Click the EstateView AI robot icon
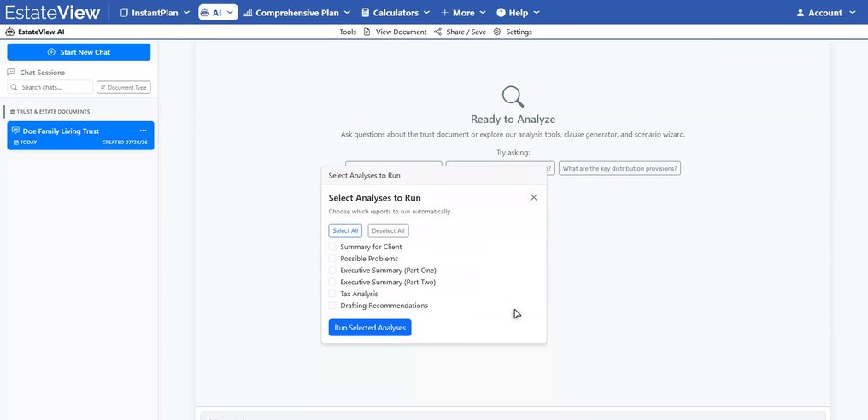The height and width of the screenshot is (420, 868). 10,32
